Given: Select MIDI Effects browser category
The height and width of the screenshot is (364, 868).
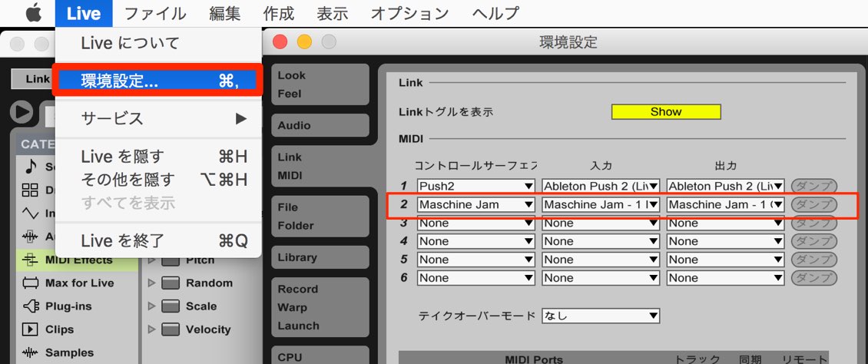Looking at the screenshot, I should click(78, 260).
